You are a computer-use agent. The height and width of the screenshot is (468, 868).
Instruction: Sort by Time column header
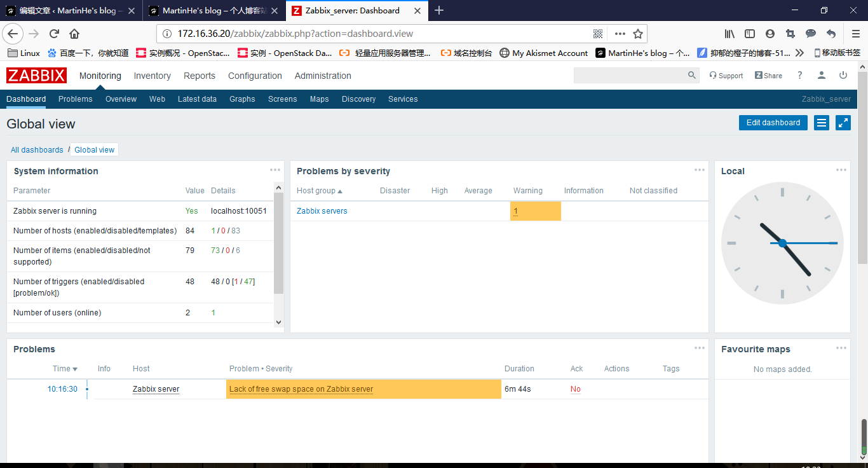pyautogui.click(x=64, y=369)
